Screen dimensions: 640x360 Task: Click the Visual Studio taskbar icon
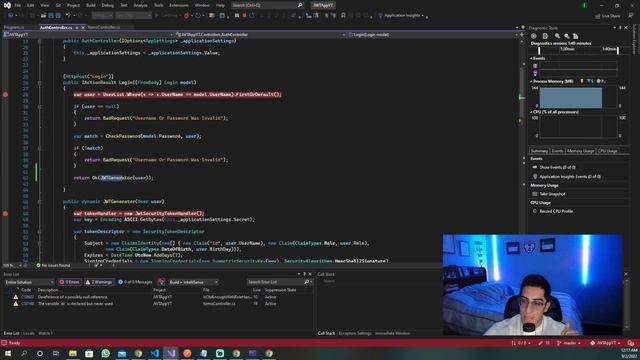[x=171, y=353]
